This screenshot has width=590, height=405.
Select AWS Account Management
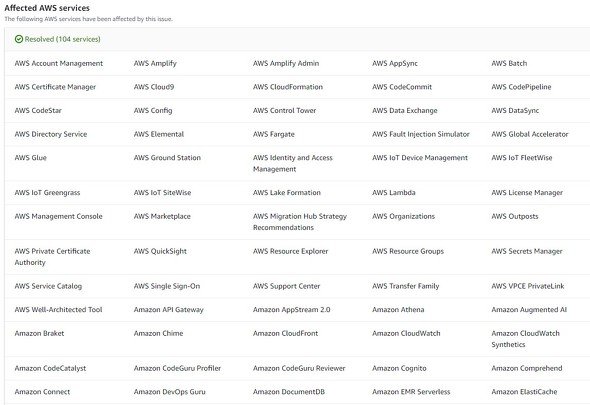coord(59,63)
